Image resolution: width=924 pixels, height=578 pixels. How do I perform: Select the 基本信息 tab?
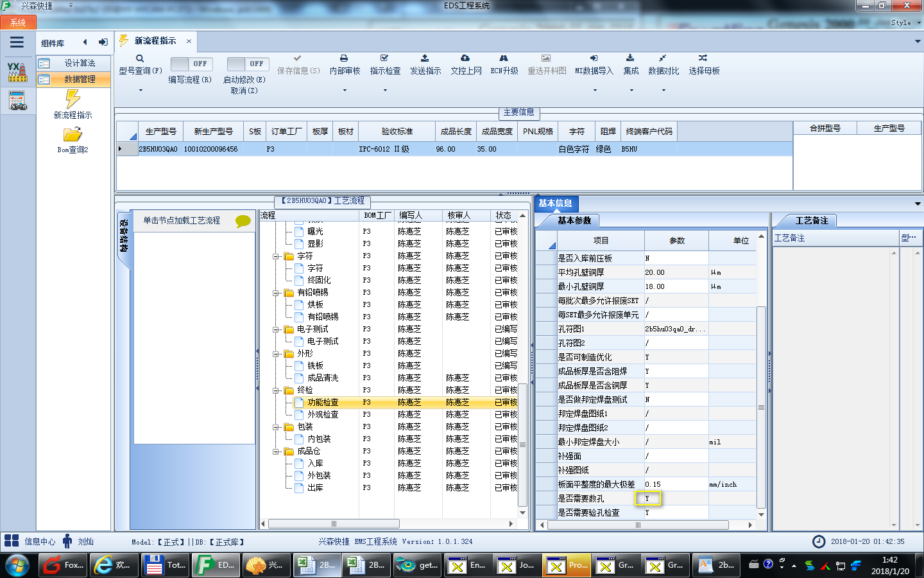coord(555,203)
